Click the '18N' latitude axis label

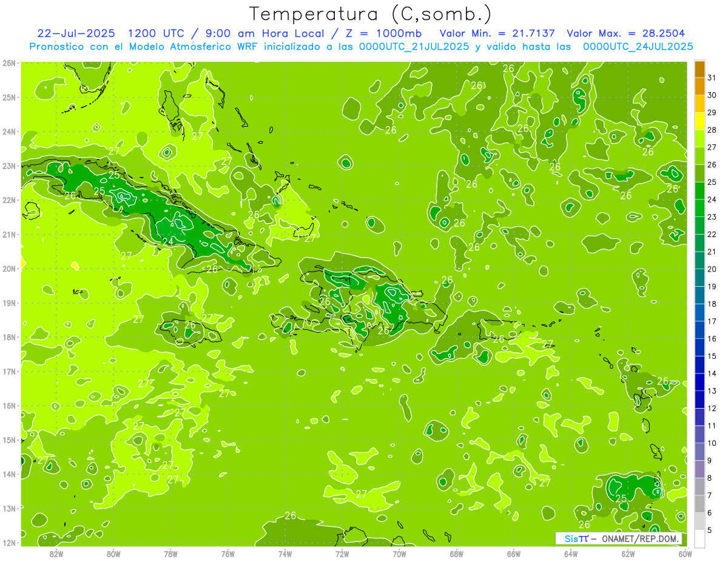tap(9, 337)
